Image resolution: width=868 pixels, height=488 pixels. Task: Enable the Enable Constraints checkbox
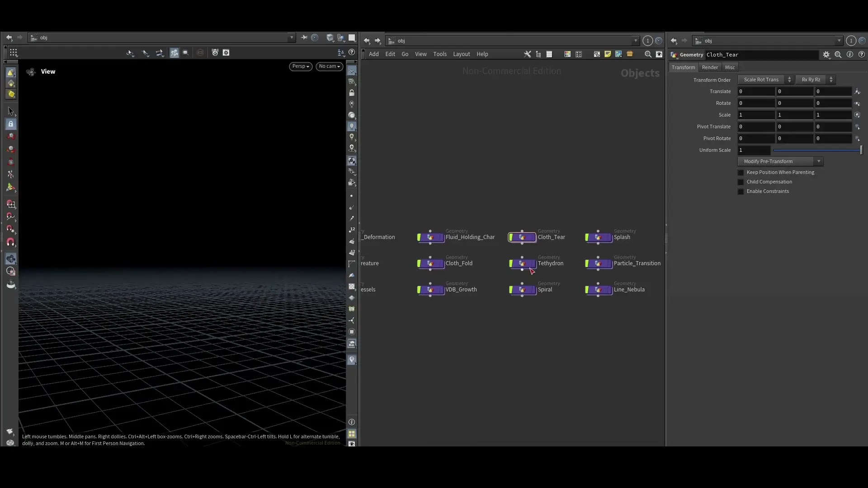pos(741,192)
